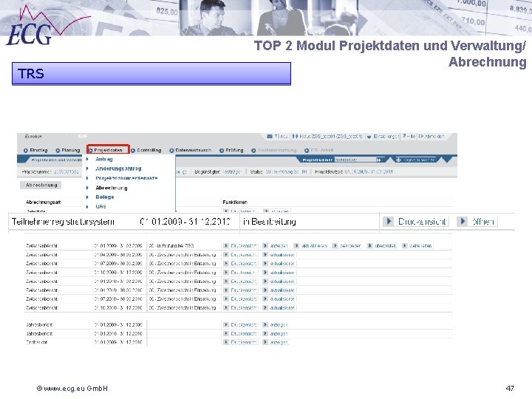Image resolution: width=532 pixels, height=399 pixels.
Task: Click the Funktionen column header
Action: click(235, 202)
